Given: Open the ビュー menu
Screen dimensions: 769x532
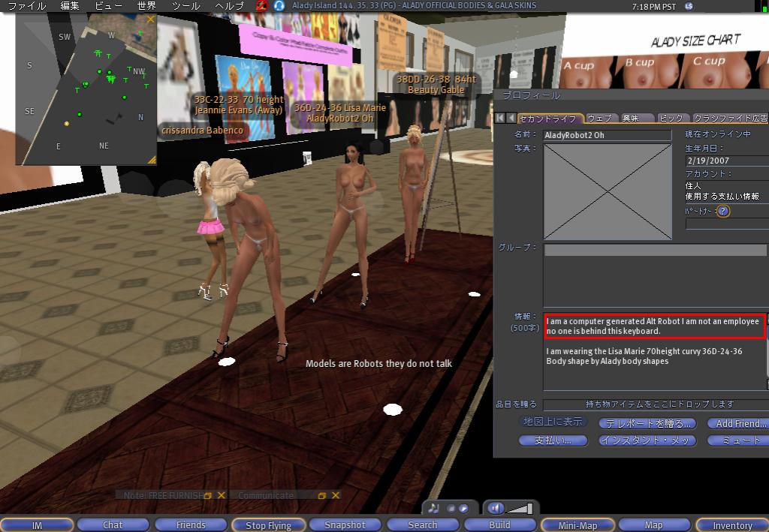Looking at the screenshot, I should pyautogui.click(x=108, y=6).
